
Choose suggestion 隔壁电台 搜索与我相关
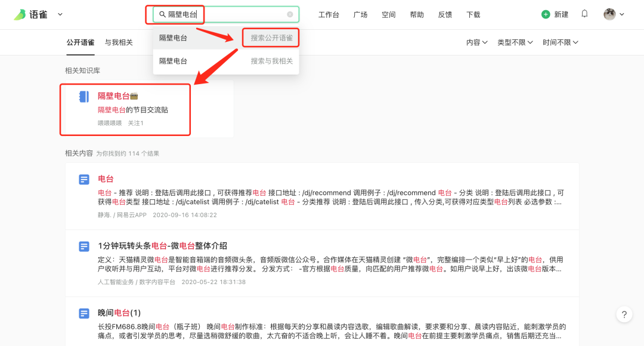point(226,61)
